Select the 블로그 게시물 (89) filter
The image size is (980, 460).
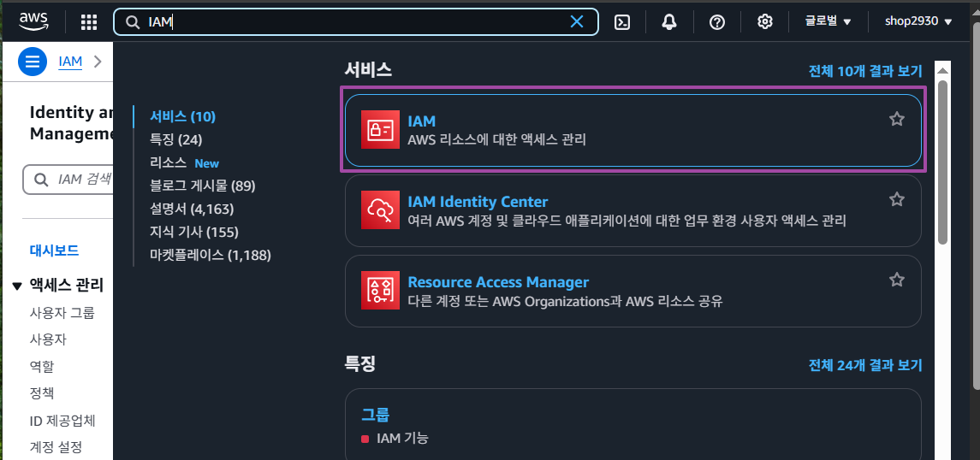pyautogui.click(x=203, y=186)
